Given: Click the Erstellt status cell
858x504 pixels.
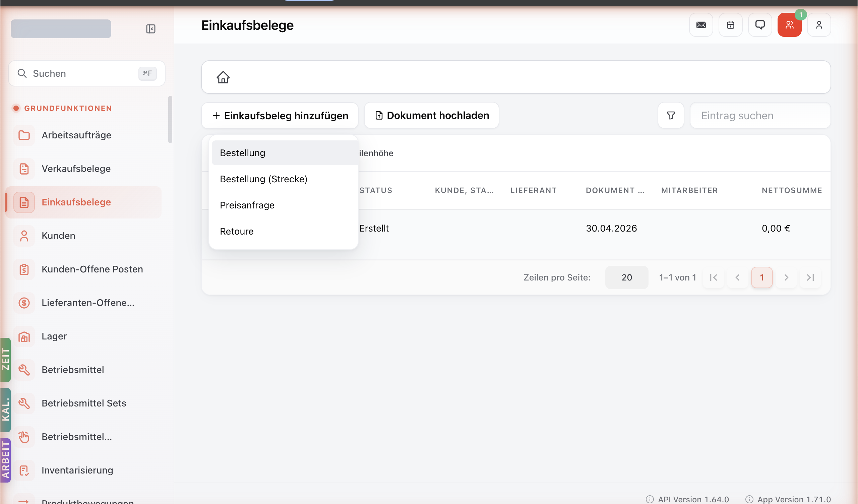Looking at the screenshot, I should point(374,228).
